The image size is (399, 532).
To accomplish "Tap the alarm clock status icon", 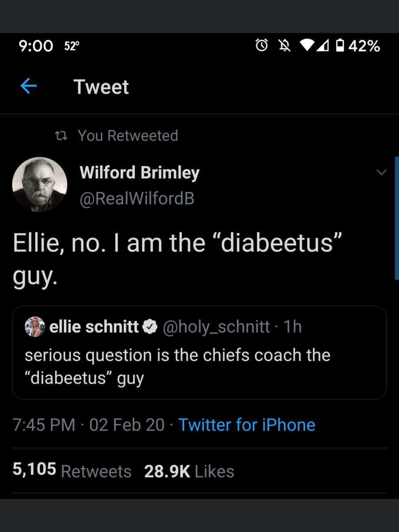I will (x=262, y=45).
